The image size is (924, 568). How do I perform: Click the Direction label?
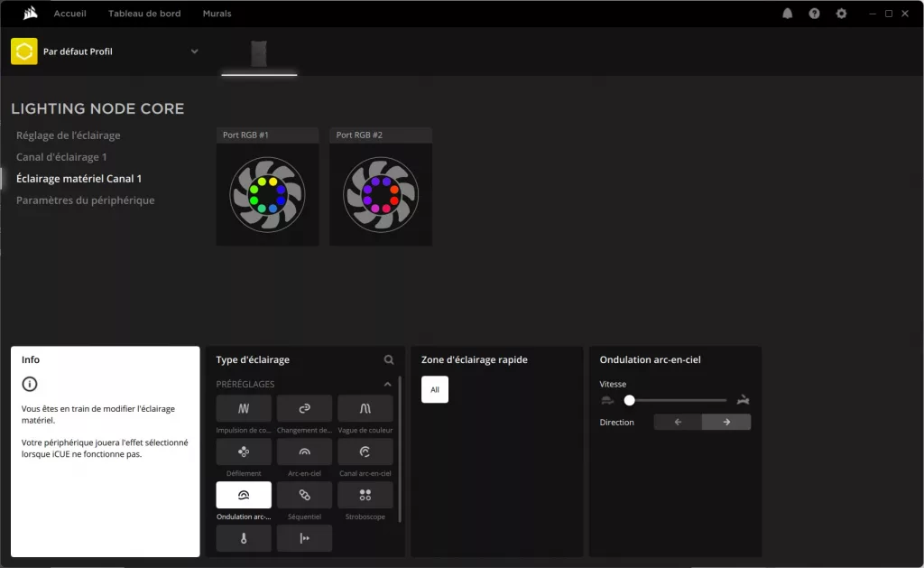click(617, 423)
